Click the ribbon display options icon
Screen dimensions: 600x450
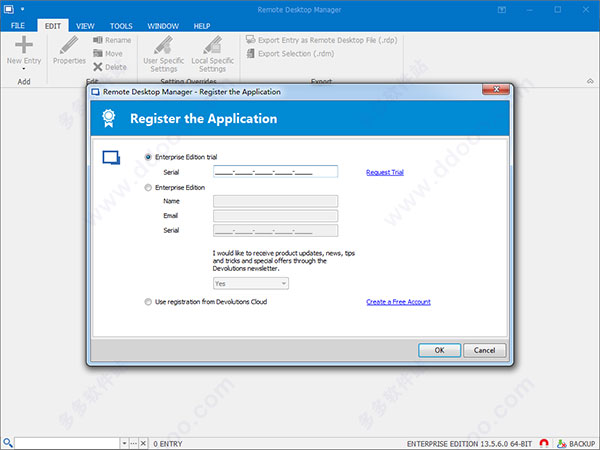pos(502,10)
